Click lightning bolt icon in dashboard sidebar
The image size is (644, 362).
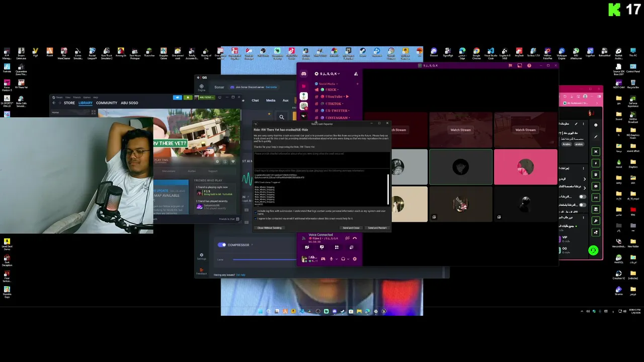click(596, 163)
